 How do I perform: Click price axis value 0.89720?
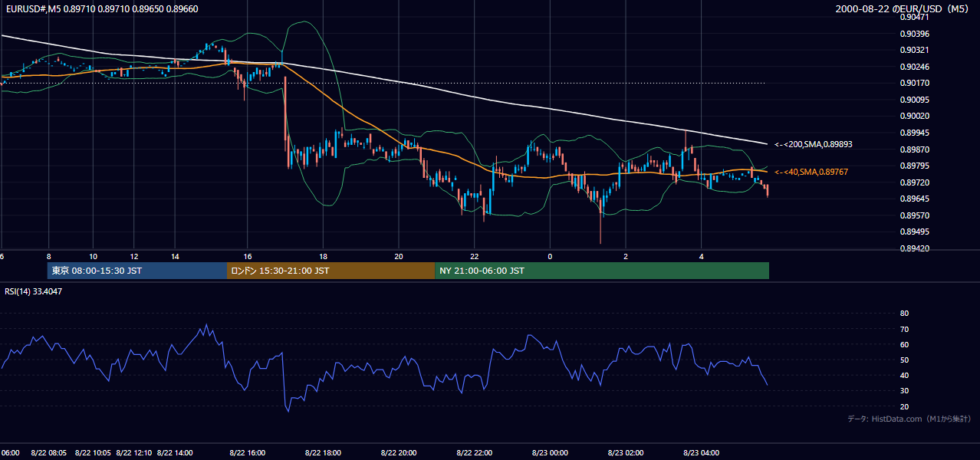[x=914, y=182]
